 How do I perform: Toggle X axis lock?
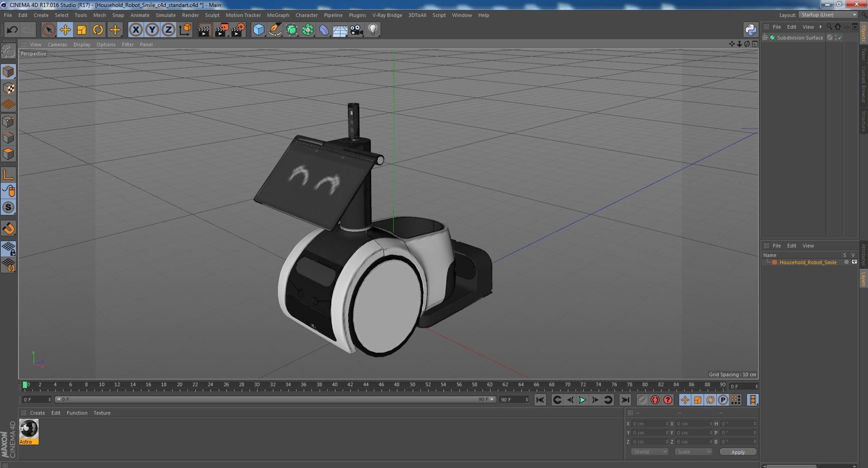136,30
